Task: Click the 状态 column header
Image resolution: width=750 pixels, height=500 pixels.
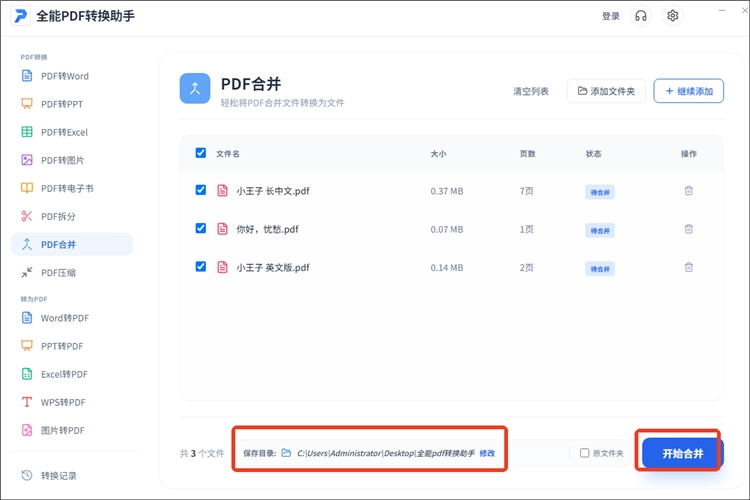Action: point(594,154)
